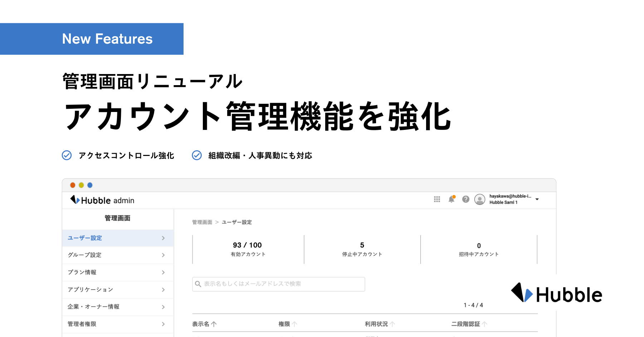Expand the グループ設定 chevron
The width and height of the screenshot is (644, 337).
point(164,255)
